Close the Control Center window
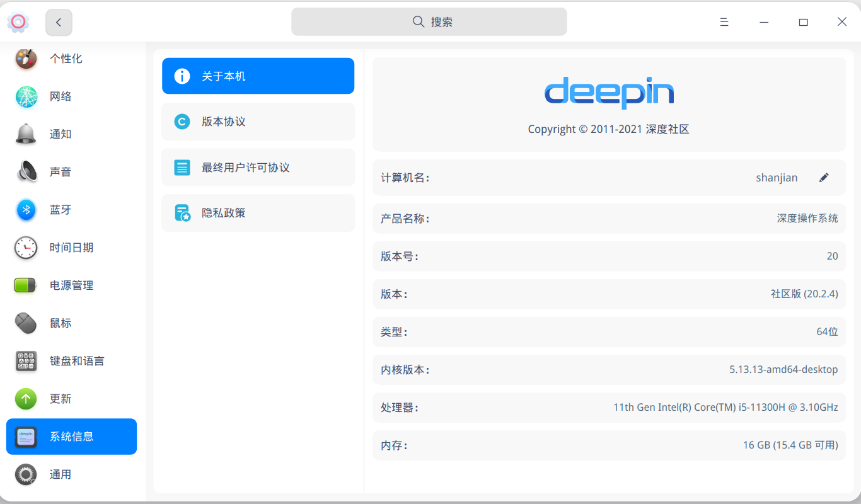 [842, 22]
